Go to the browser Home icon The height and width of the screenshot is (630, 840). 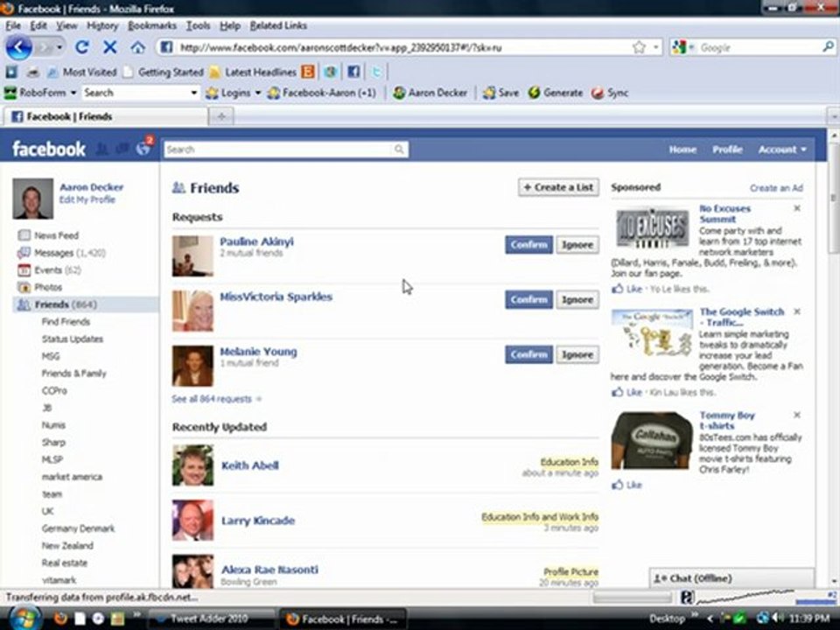click(x=137, y=47)
